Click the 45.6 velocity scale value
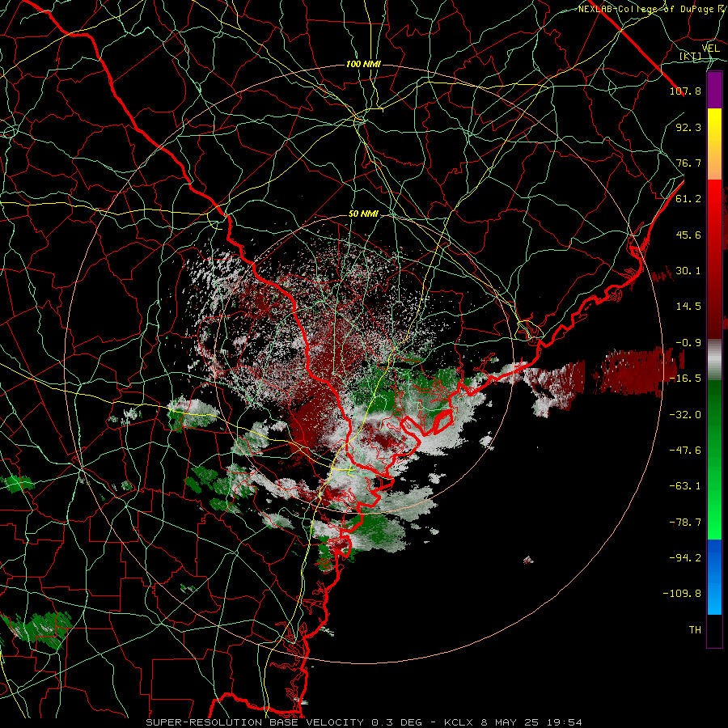728x728 pixels. pos(688,235)
